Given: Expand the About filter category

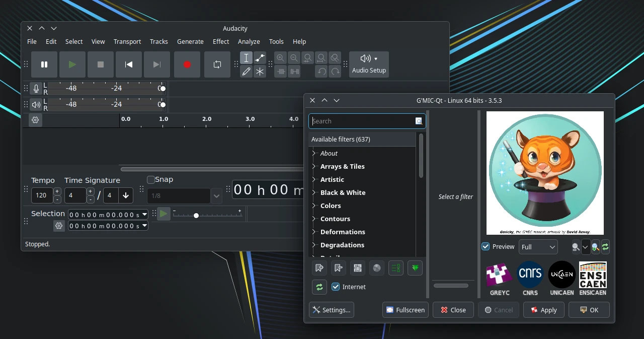Looking at the screenshot, I should tap(314, 153).
